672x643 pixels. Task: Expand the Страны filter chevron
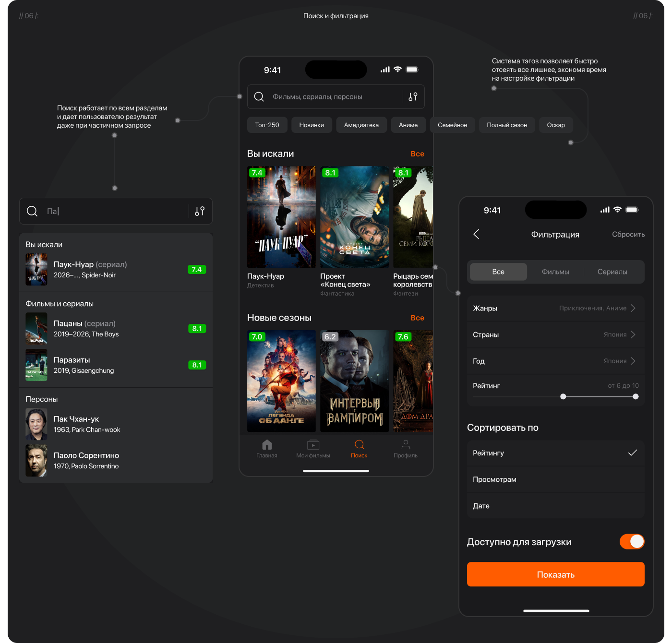tap(633, 334)
